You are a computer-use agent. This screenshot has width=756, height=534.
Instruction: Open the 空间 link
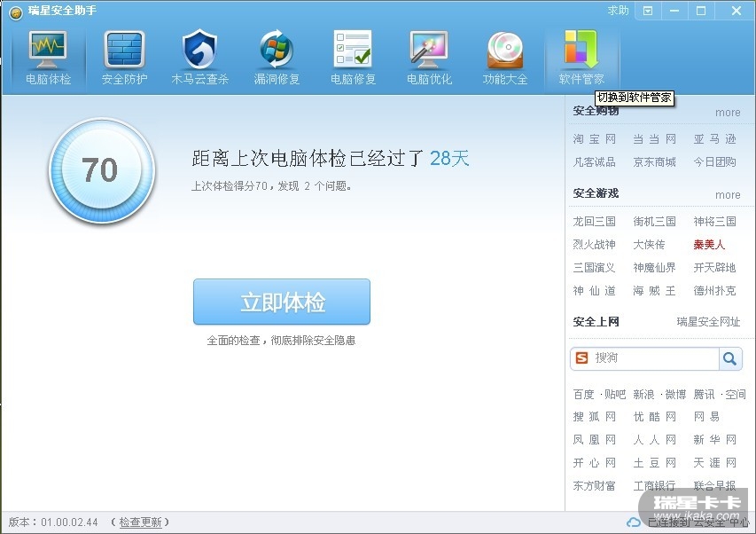coord(736,395)
